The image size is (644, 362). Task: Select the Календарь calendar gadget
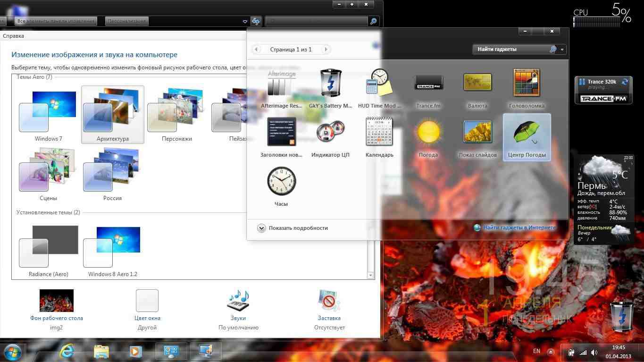coord(379,132)
